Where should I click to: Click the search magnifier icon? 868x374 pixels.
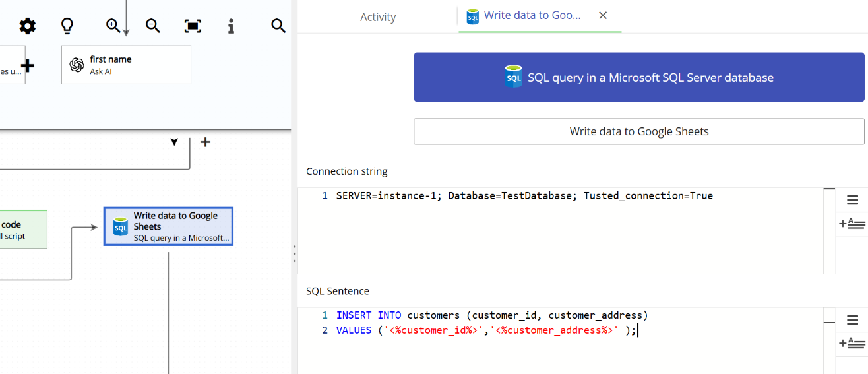click(x=278, y=26)
